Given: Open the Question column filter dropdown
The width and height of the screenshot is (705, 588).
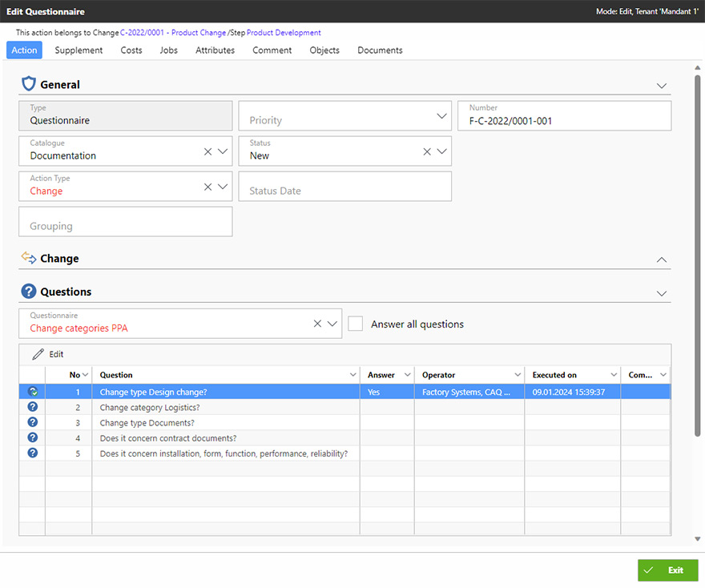Looking at the screenshot, I should pos(352,375).
